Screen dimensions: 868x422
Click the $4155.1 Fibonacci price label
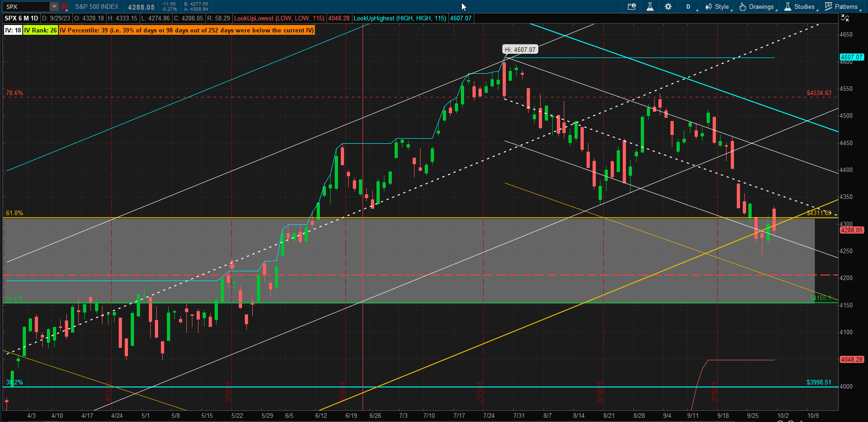pos(821,298)
